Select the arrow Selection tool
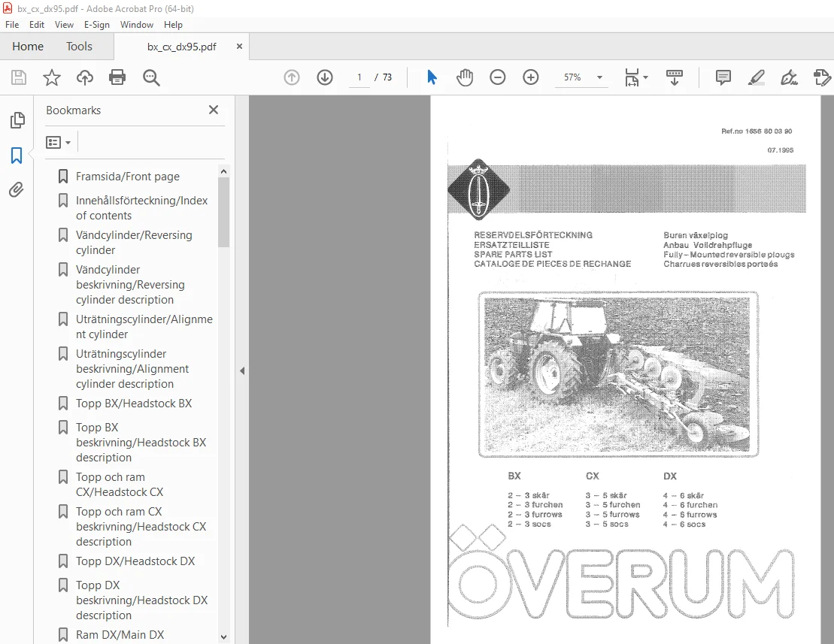 coord(432,77)
